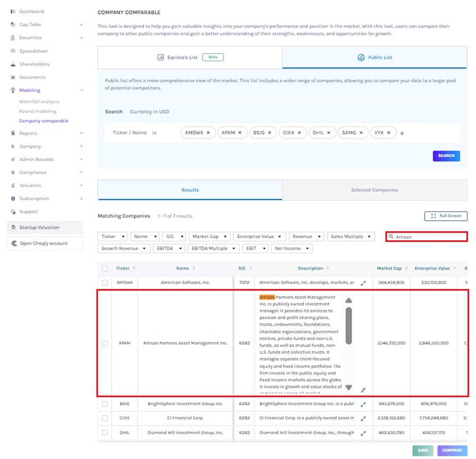Viewport: 476px width, 459px height.
Task: Expand the American Software description
Action: pos(363,283)
